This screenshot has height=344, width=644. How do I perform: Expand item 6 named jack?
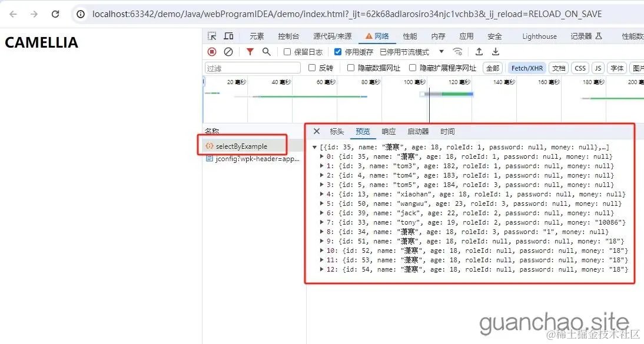pyautogui.click(x=321, y=213)
